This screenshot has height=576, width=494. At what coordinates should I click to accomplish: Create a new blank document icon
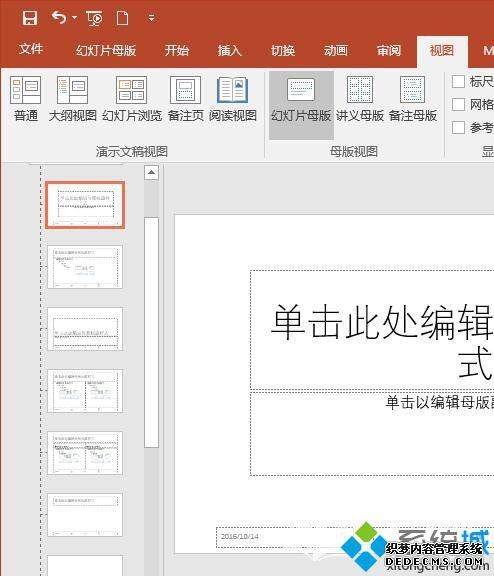coord(122,18)
